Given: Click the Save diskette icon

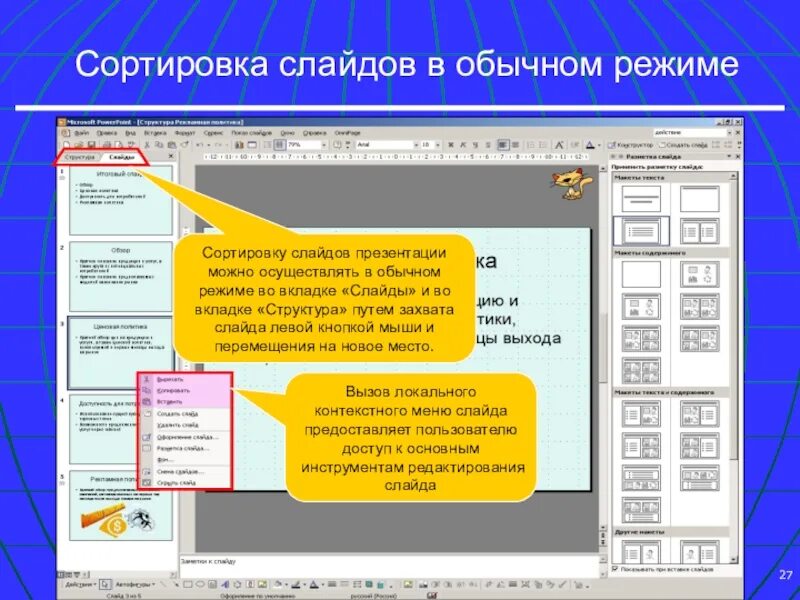Looking at the screenshot, I should (x=91, y=145).
